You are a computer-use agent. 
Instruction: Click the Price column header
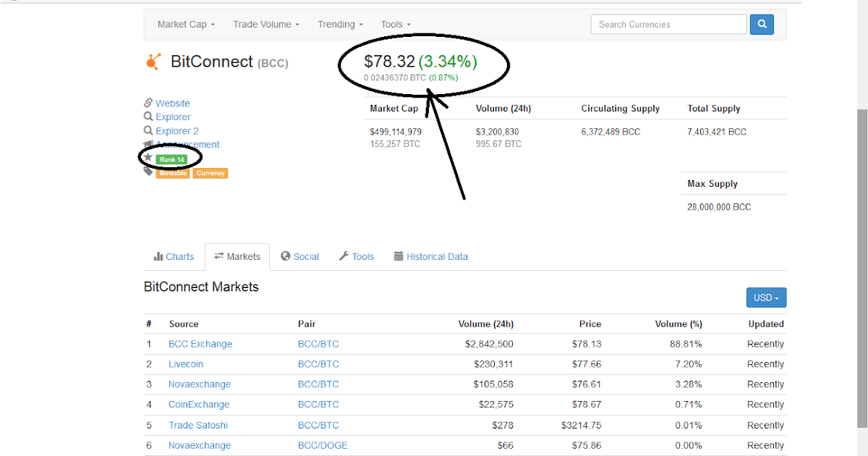[x=590, y=324]
